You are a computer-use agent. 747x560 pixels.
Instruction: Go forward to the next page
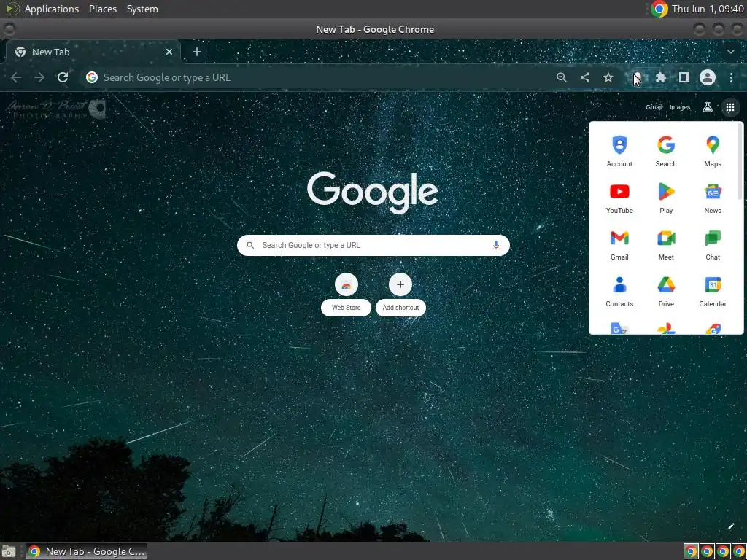pyautogui.click(x=39, y=77)
